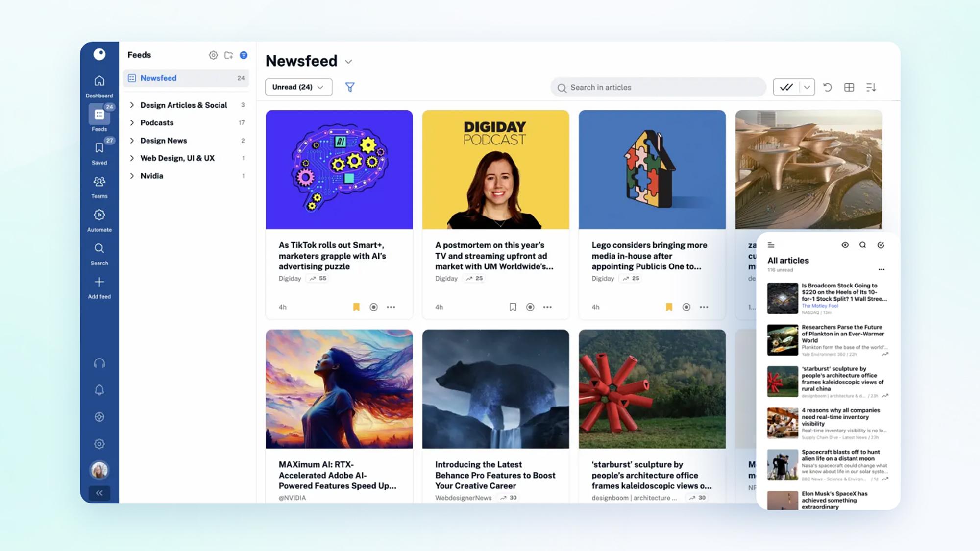Open more options on the Lego article
Image resolution: width=980 pixels, height=551 pixels.
(x=704, y=307)
